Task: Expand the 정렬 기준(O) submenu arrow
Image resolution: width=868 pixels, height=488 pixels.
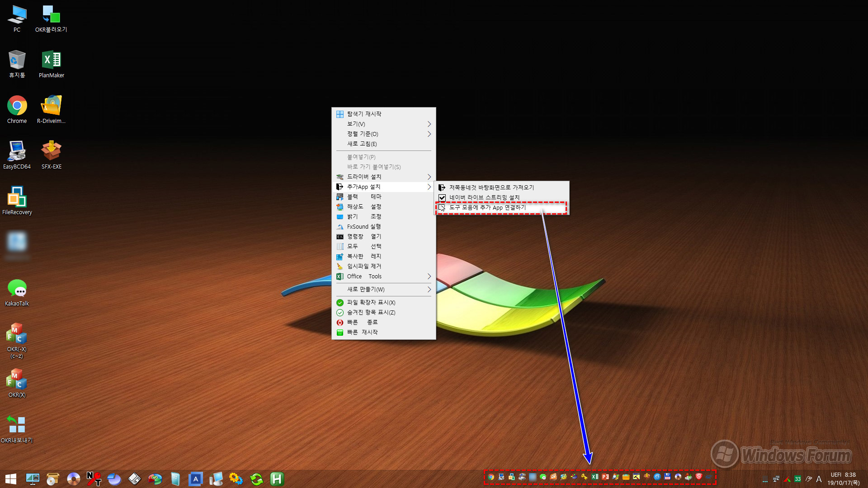Action: (429, 134)
